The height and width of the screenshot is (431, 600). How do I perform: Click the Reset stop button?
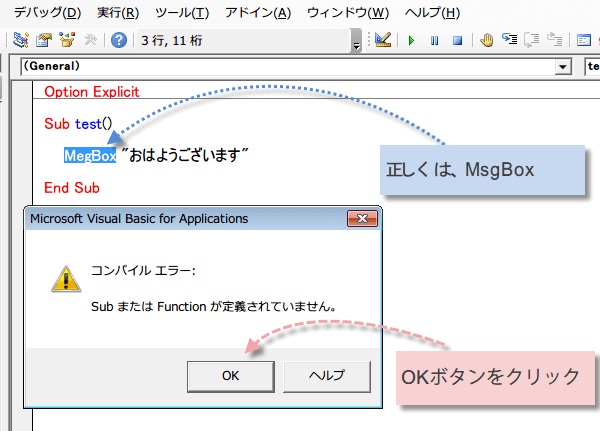(x=457, y=40)
